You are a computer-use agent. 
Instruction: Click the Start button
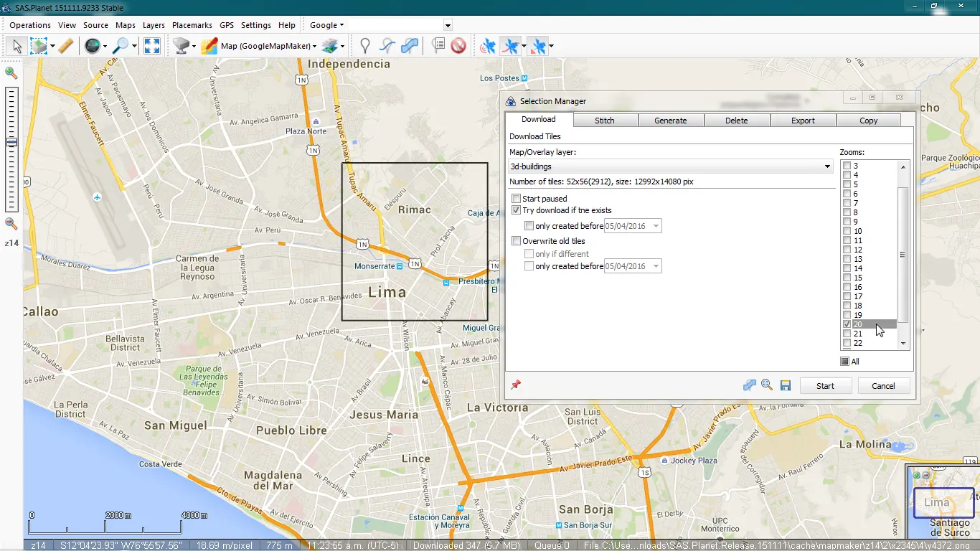tap(825, 386)
